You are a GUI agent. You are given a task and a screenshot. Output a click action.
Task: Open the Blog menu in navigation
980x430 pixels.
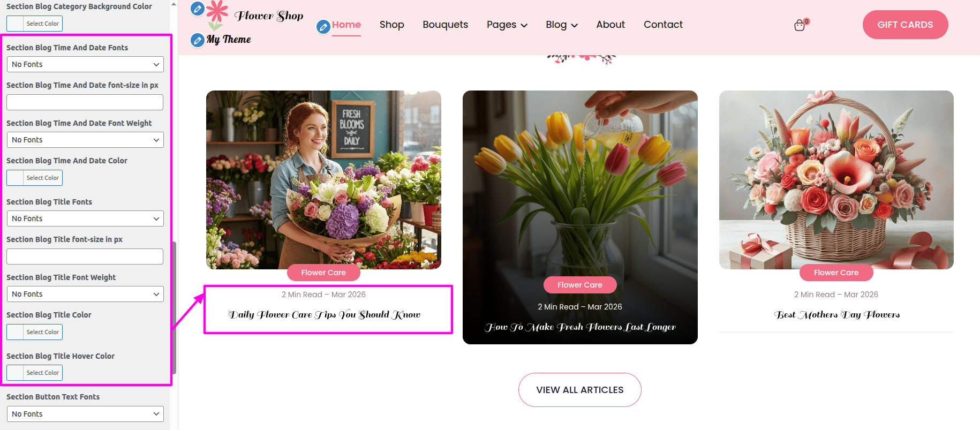pyautogui.click(x=561, y=25)
